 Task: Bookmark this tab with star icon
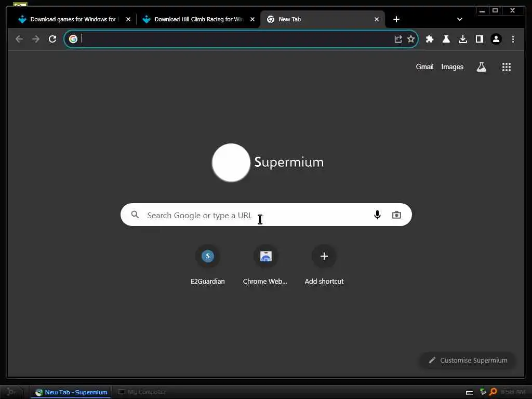pyautogui.click(x=411, y=39)
